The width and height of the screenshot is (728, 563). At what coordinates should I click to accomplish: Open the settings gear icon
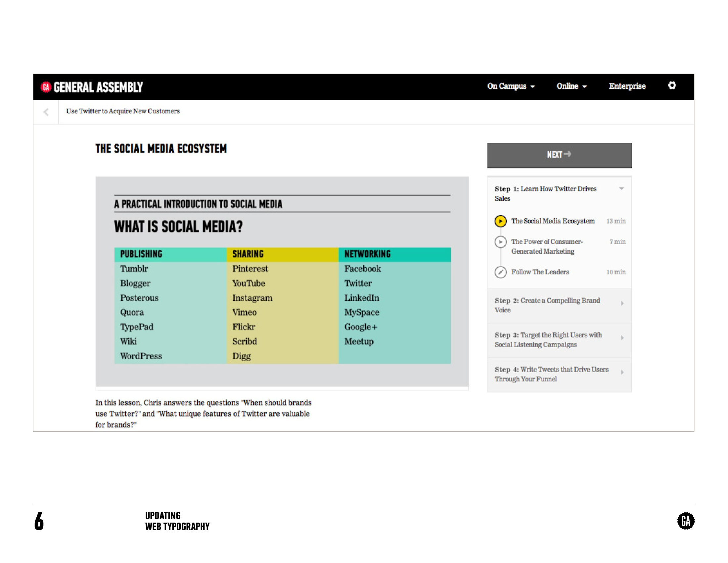click(672, 86)
